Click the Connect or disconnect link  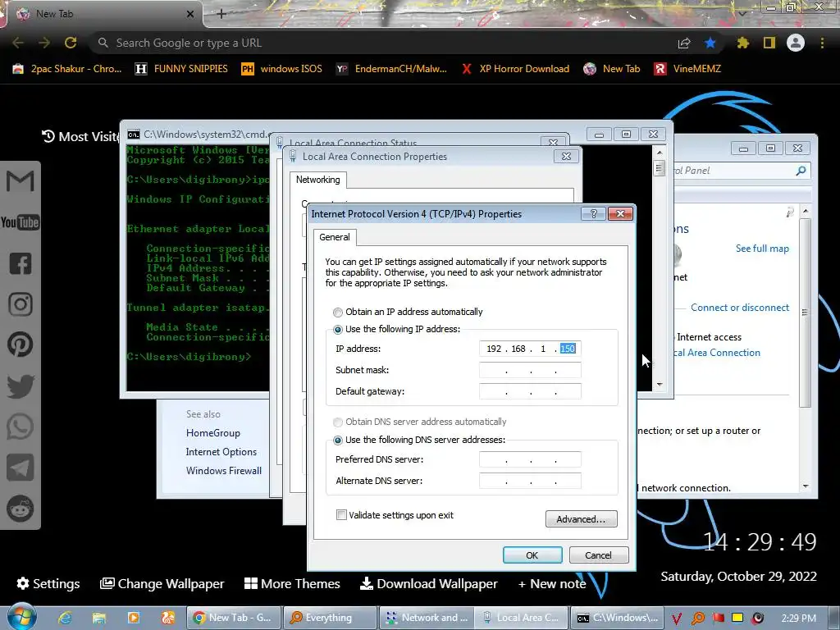click(740, 308)
